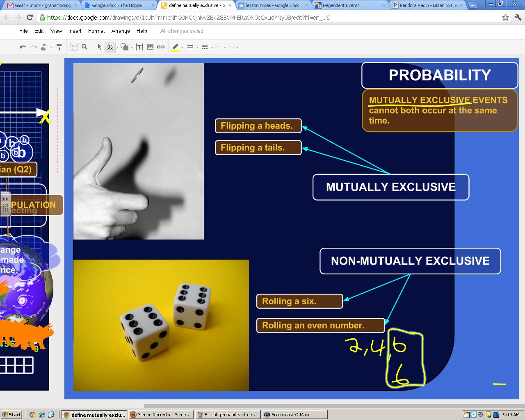The width and height of the screenshot is (525, 420).
Task: Choose the line start arrowhead style
Action: 219,47
